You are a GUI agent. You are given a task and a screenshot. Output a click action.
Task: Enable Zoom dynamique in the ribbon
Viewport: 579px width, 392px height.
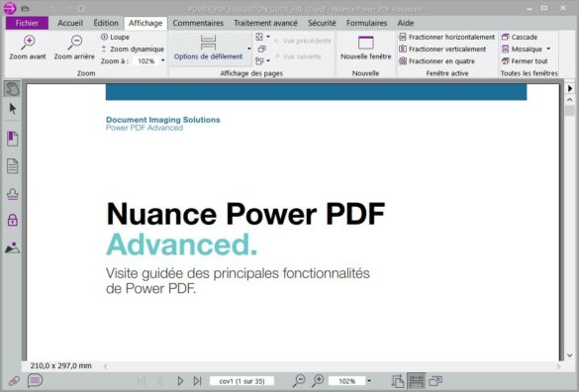point(133,49)
